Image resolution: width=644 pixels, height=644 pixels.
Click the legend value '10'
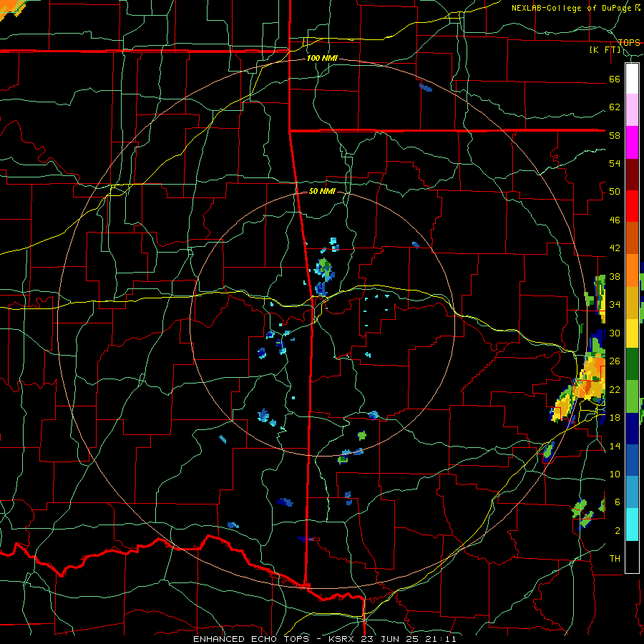pyautogui.click(x=615, y=474)
